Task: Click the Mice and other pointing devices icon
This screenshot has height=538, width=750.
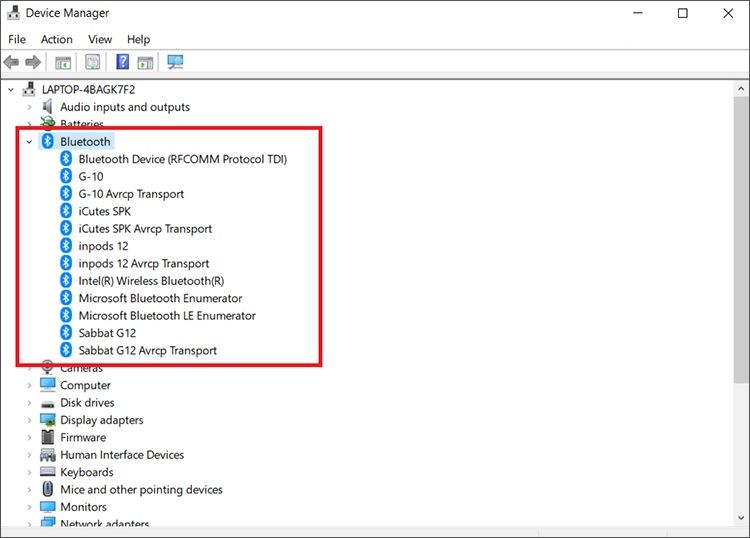Action: click(x=48, y=489)
